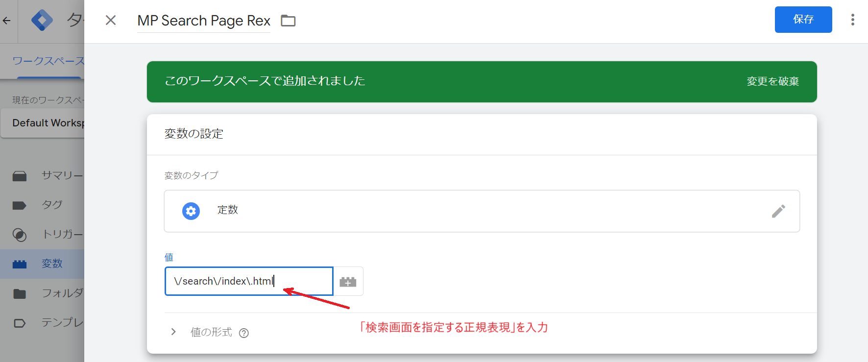Screen dimensions: 868x362
Task: Click the トリガー circle icon in the sidebar
Action: coord(20,235)
